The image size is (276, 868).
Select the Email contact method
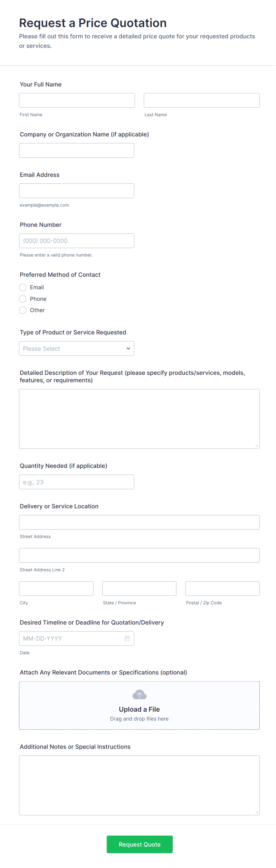tap(23, 287)
